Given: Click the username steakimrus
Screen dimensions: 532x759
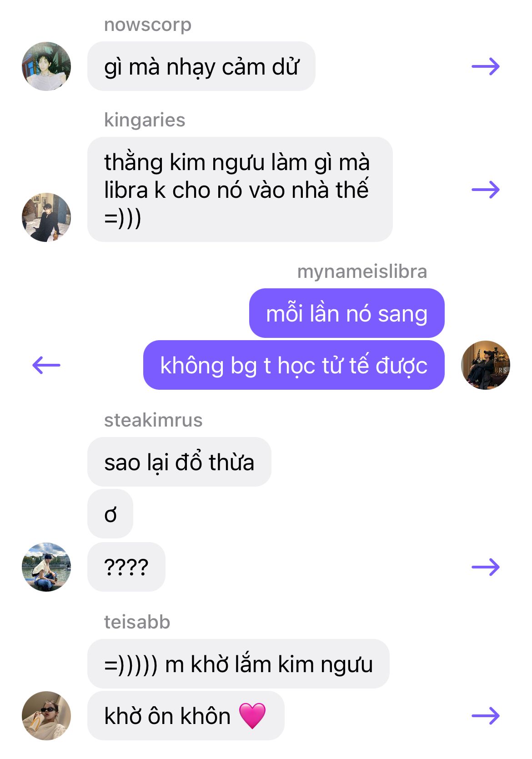Looking at the screenshot, I should coord(153,420).
